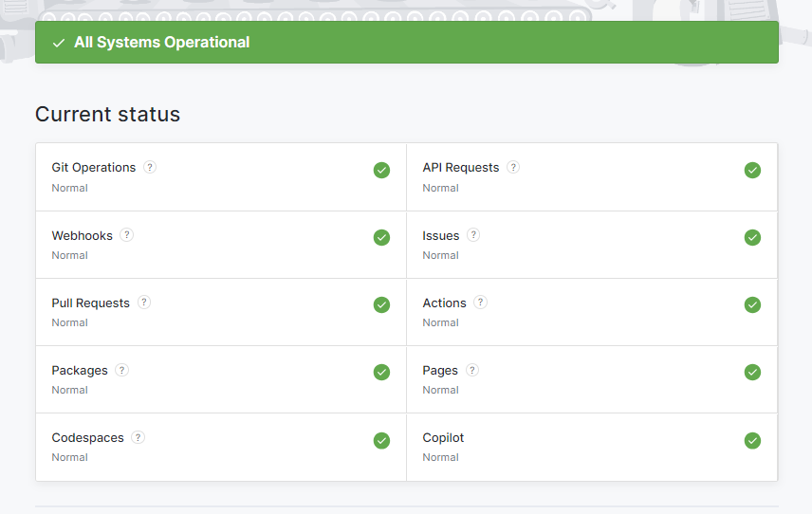Click the Issues component name
The width and height of the screenshot is (812, 514).
[441, 235]
